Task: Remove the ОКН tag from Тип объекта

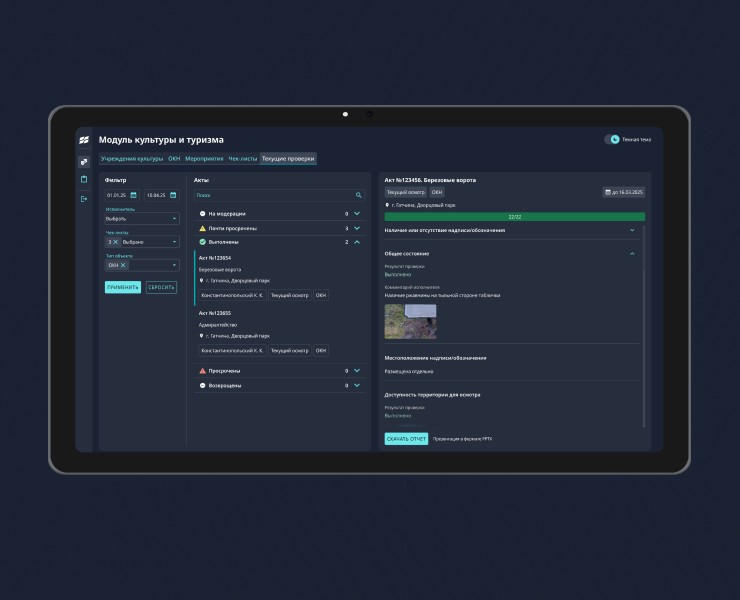Action: pos(123,265)
